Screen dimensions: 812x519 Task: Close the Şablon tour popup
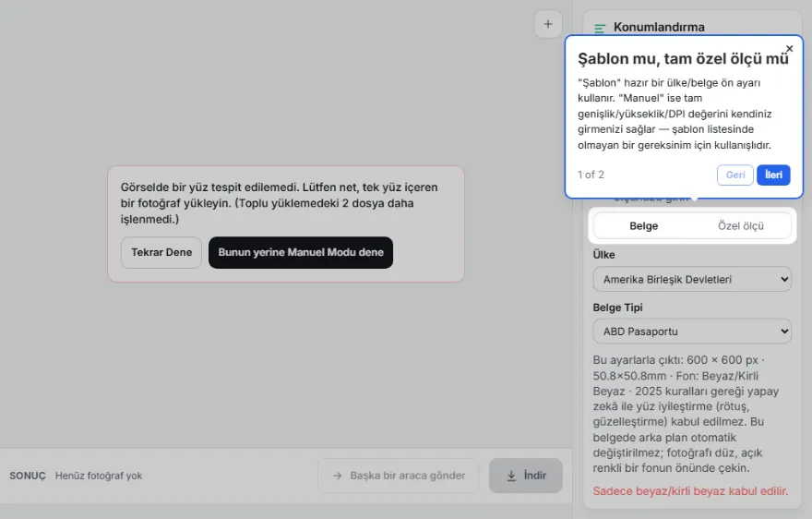789,48
